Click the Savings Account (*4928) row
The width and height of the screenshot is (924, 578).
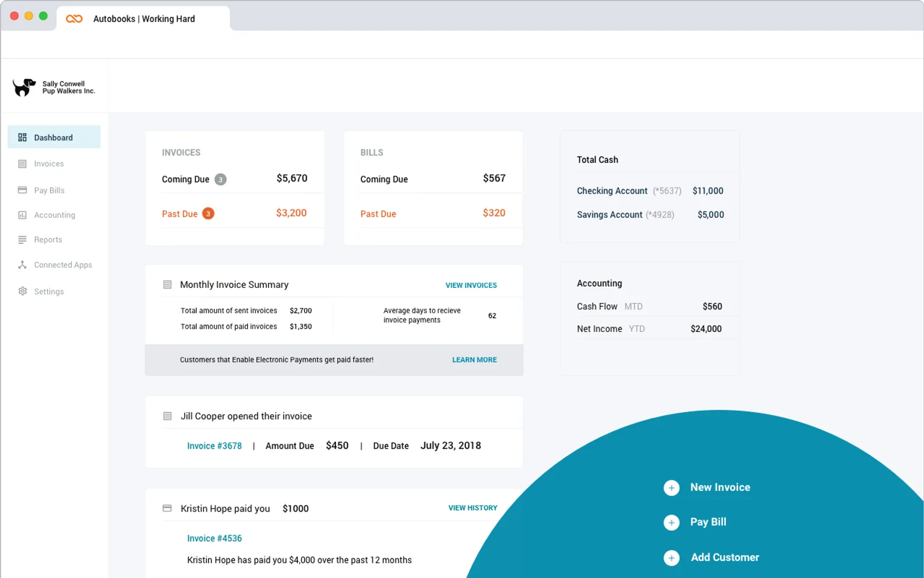point(650,214)
